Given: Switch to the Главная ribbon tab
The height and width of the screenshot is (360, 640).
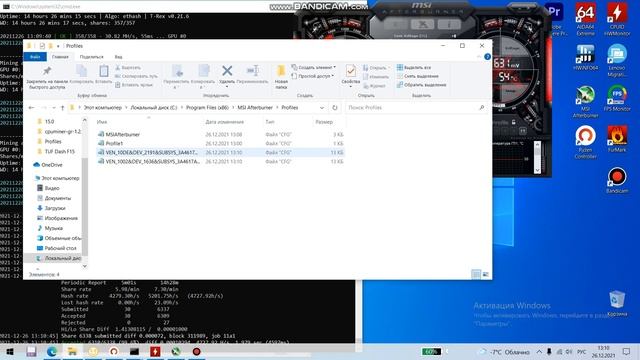Looking at the screenshot, I should tap(60, 57).
